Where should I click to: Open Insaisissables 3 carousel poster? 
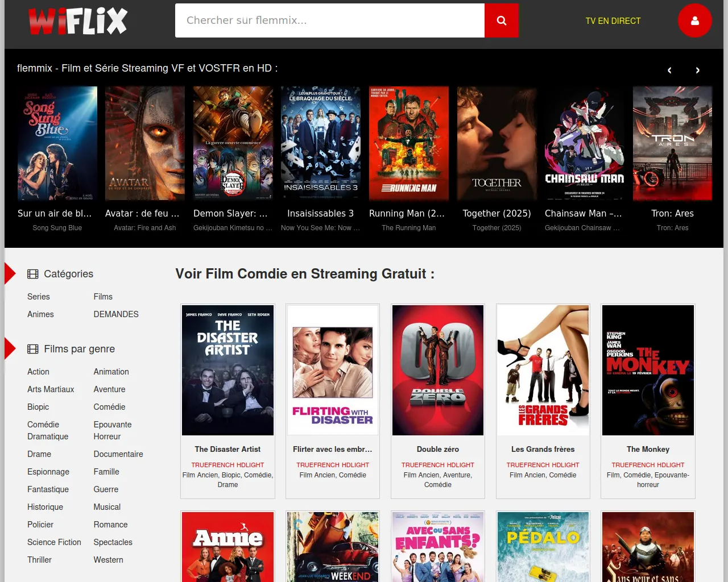click(321, 143)
